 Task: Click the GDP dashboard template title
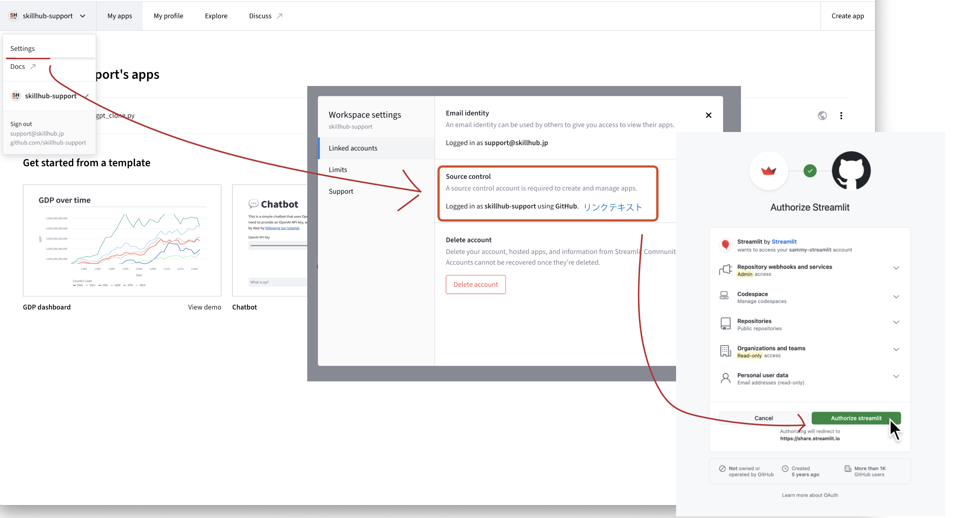(46, 307)
